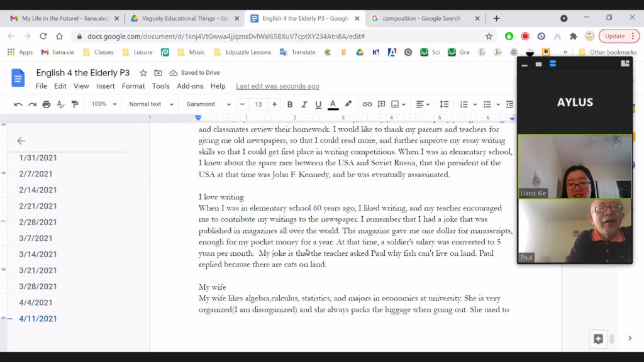Bookmark this page with star icon
This screenshot has height=362, width=644.
pyautogui.click(x=489, y=36)
